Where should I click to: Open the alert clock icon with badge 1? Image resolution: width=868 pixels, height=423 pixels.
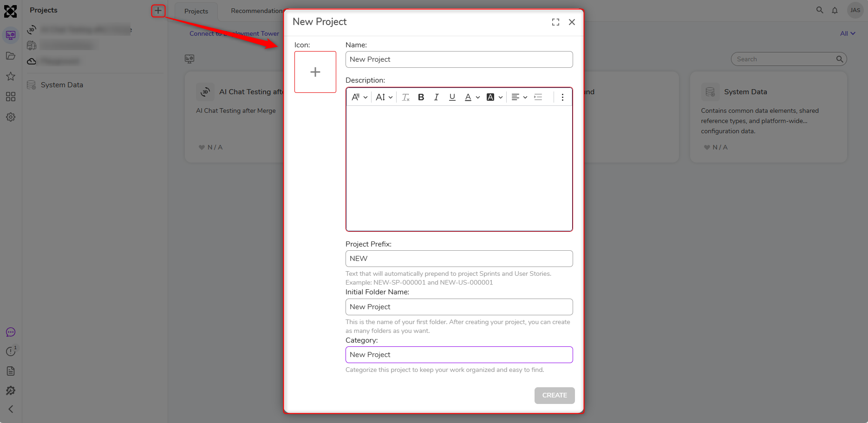11,351
